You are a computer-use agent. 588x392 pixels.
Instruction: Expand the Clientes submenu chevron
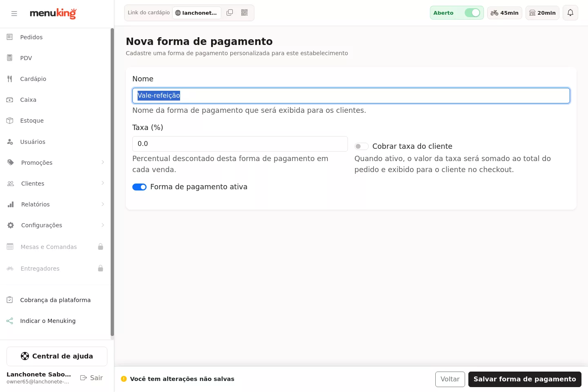click(x=103, y=183)
